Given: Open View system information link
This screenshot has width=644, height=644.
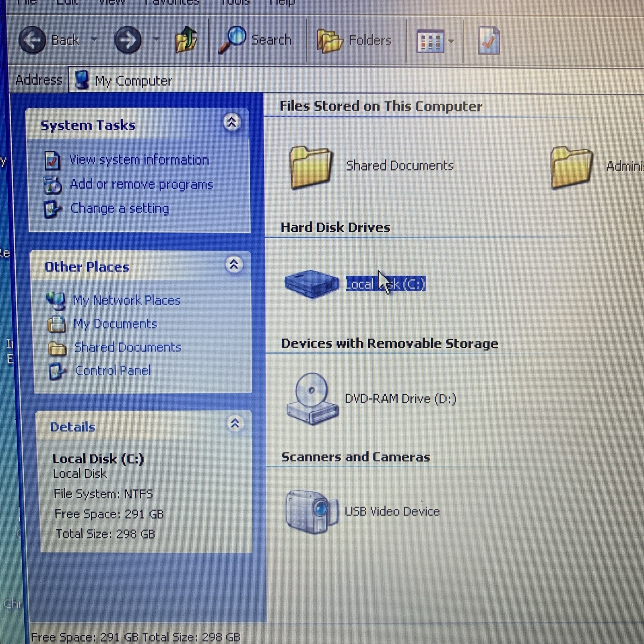Looking at the screenshot, I should [139, 160].
